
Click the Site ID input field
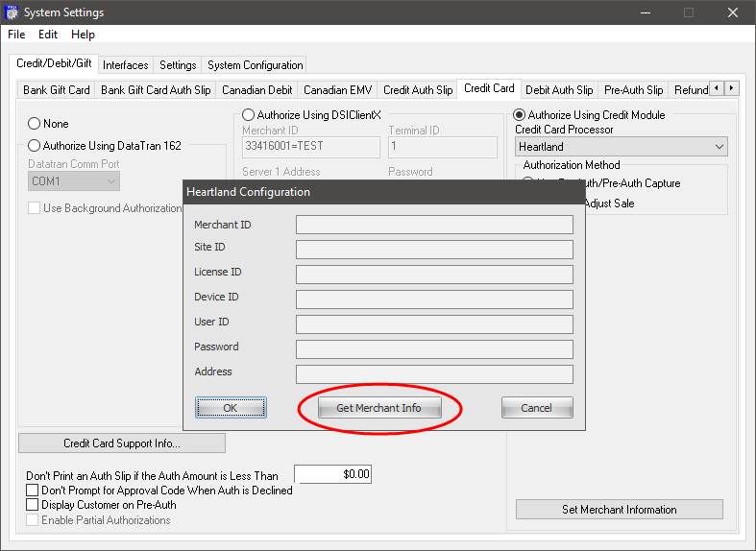[x=434, y=250]
